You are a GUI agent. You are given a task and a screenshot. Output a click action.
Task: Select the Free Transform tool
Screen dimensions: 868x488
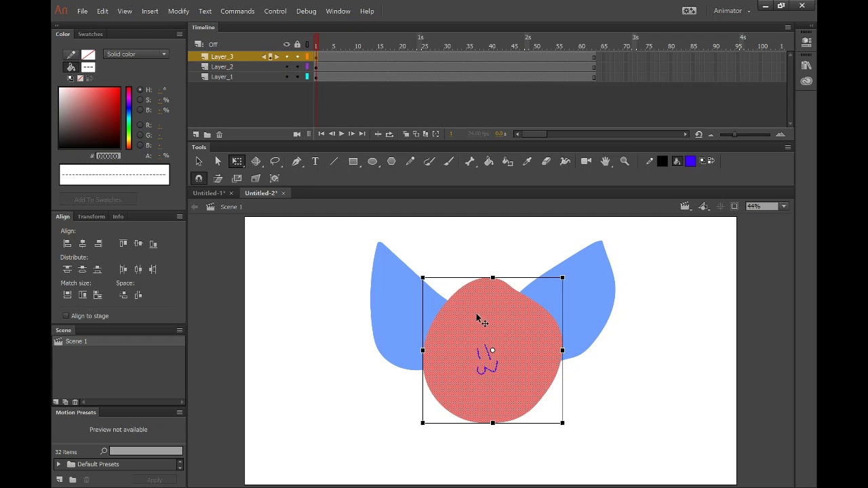[237, 161]
